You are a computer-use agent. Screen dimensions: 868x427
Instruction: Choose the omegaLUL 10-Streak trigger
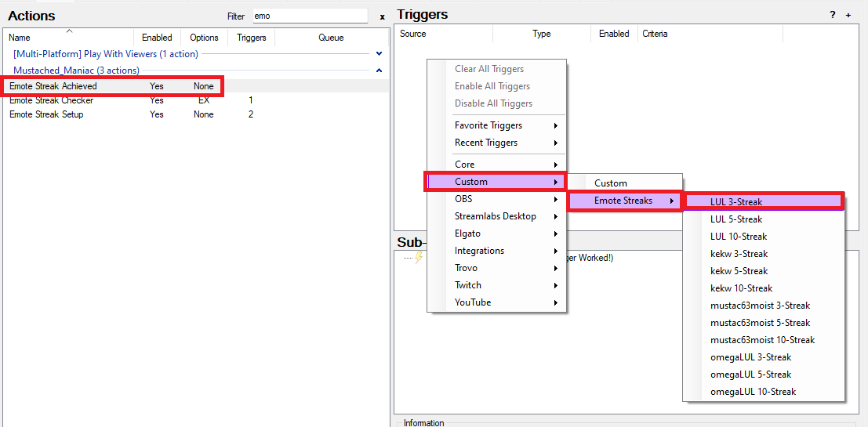(x=764, y=392)
